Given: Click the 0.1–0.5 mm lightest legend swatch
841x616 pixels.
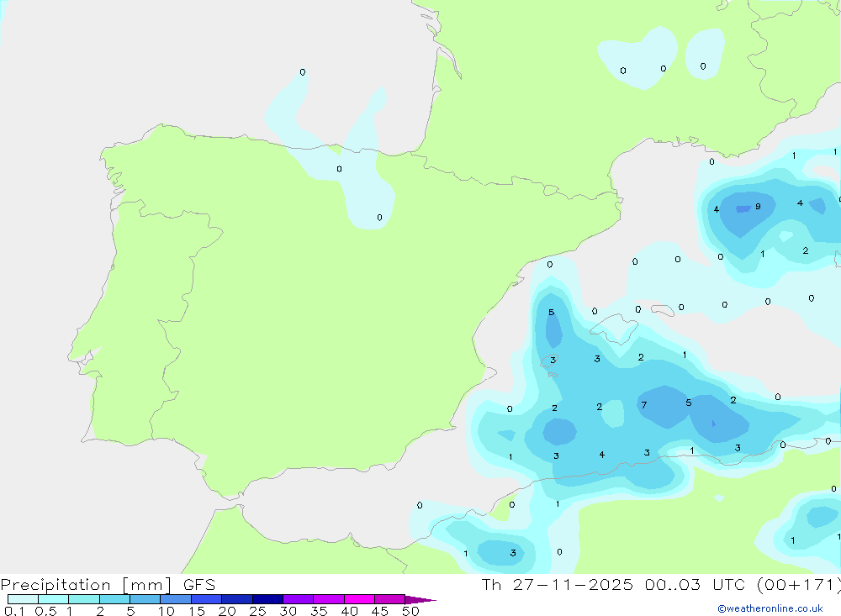Looking at the screenshot, I should point(23,599).
